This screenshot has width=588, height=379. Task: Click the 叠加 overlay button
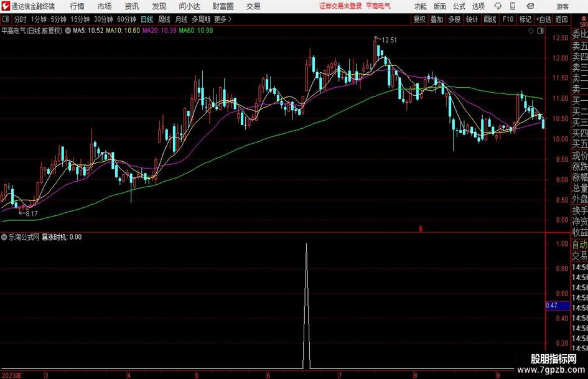(x=437, y=19)
